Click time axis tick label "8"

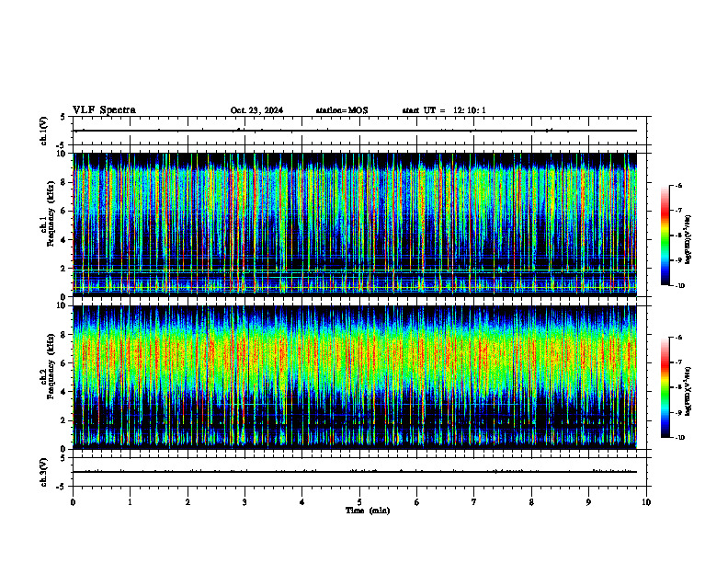[x=531, y=502]
